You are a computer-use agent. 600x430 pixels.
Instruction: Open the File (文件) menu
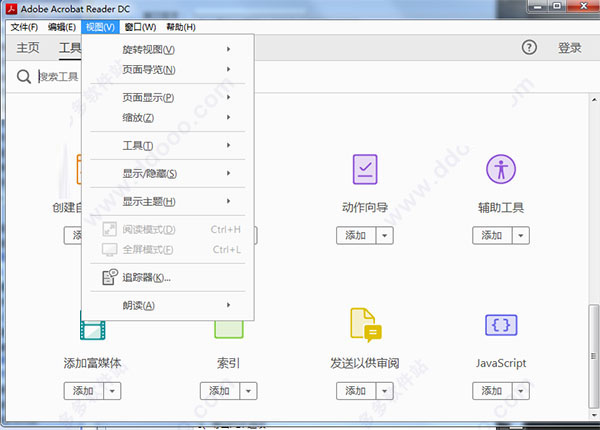[x=24, y=27]
